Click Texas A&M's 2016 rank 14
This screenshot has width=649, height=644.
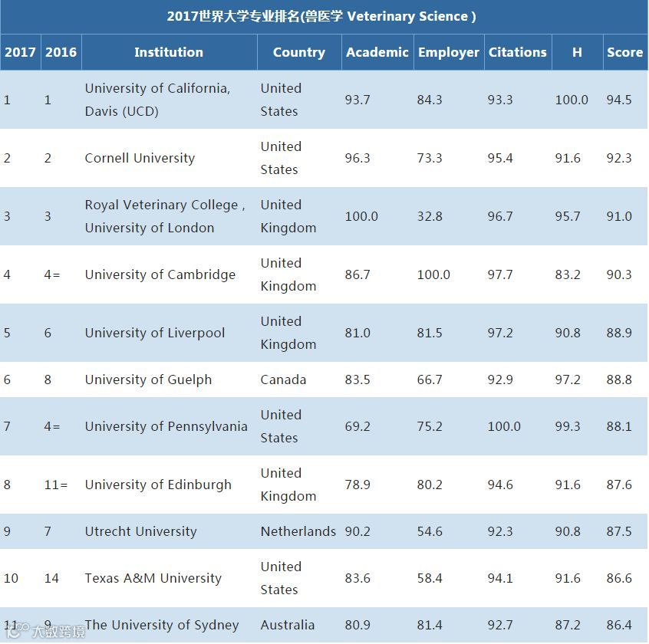tap(51, 578)
